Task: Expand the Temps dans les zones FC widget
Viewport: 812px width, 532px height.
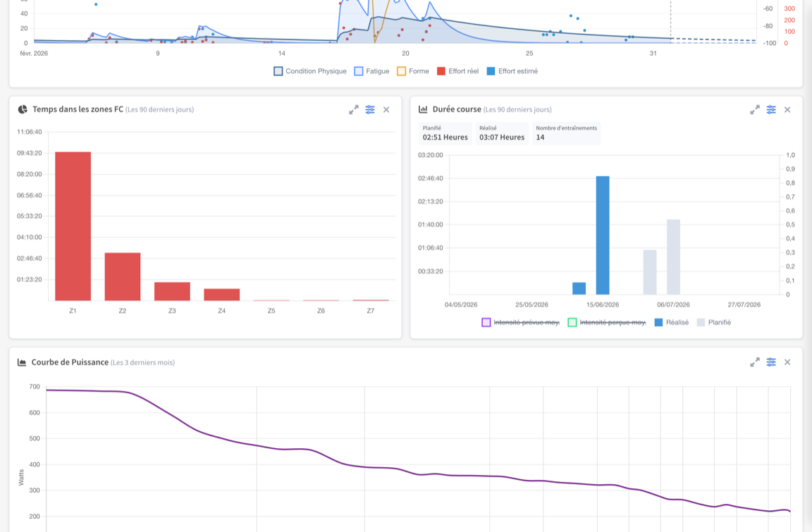Action: click(x=354, y=110)
